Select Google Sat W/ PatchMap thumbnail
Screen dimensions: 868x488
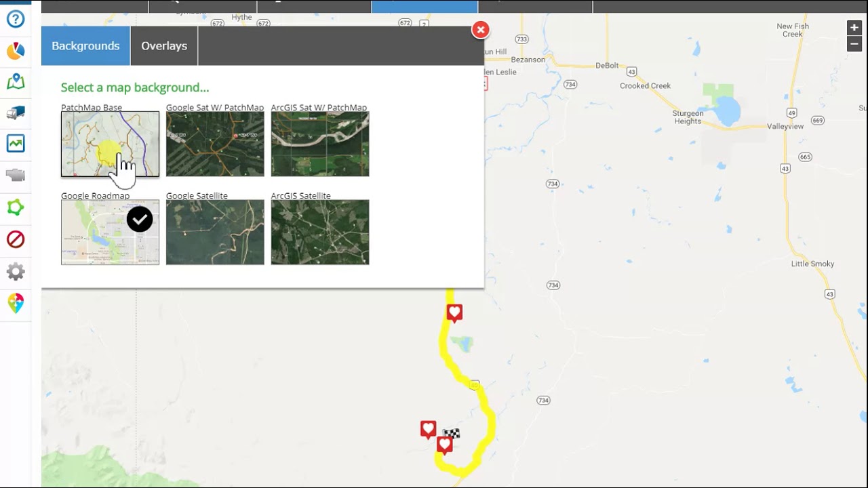coord(215,144)
